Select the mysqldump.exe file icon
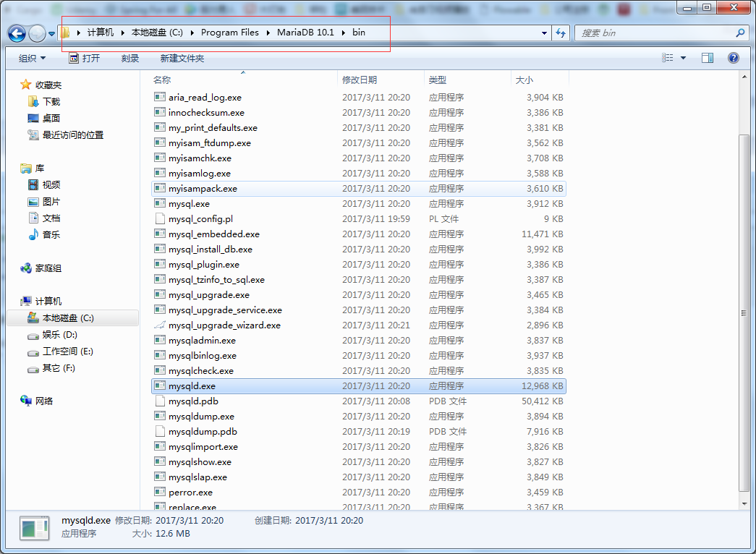This screenshot has height=554, width=756. pyautogui.click(x=160, y=416)
